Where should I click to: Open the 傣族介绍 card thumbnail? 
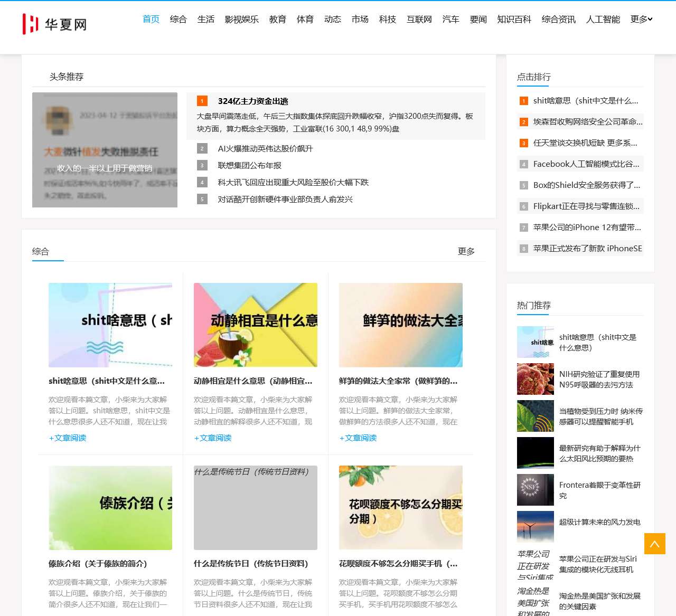tap(110, 508)
